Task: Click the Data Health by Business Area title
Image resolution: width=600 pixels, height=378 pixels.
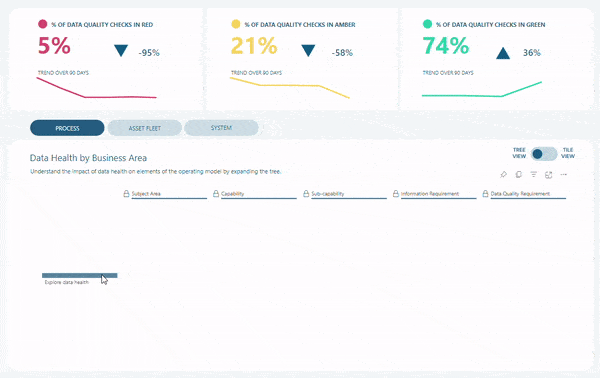Action: [x=88, y=158]
